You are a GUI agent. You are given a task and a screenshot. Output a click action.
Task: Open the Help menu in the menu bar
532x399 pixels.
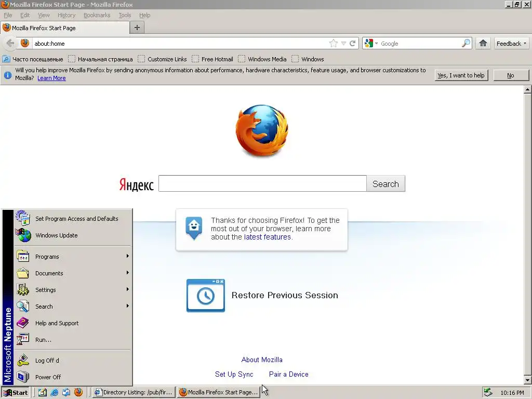[x=144, y=15]
